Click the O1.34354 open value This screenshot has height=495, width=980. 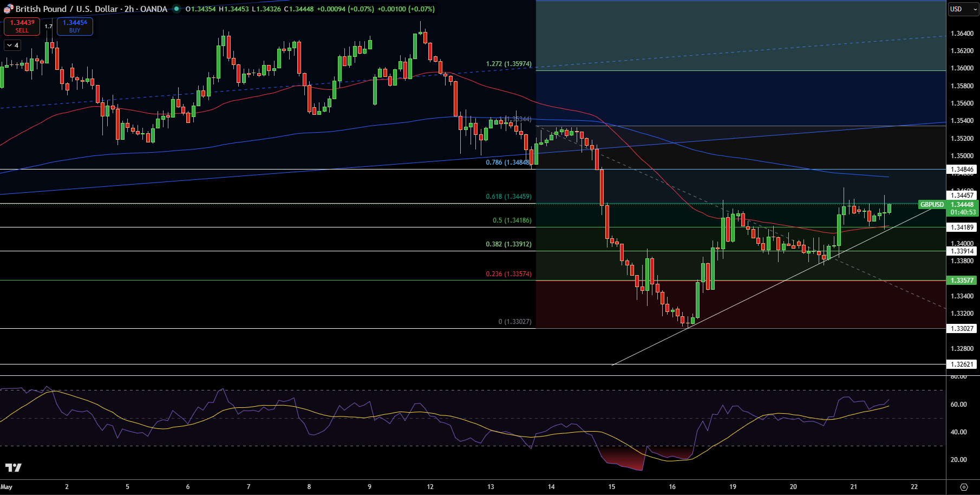click(x=201, y=9)
